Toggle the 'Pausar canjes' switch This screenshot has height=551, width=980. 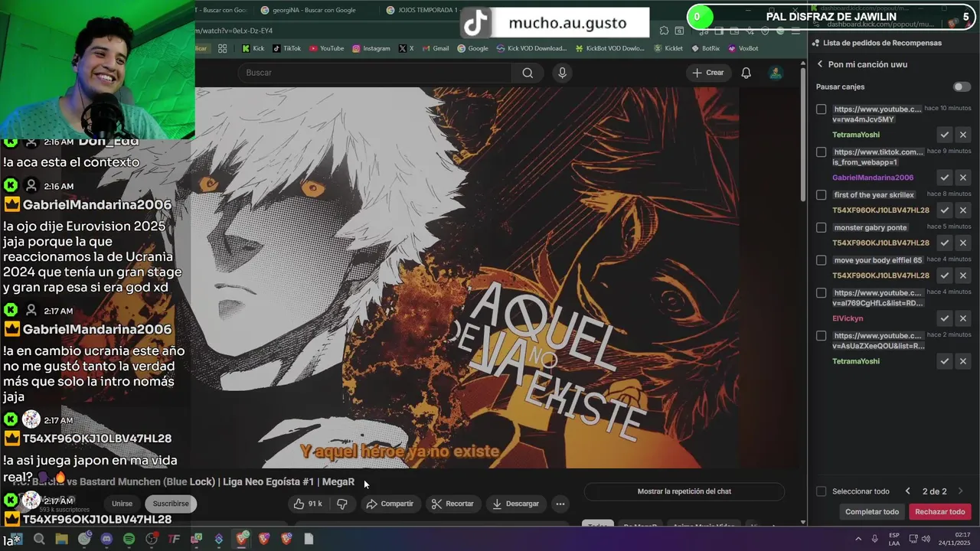click(962, 86)
